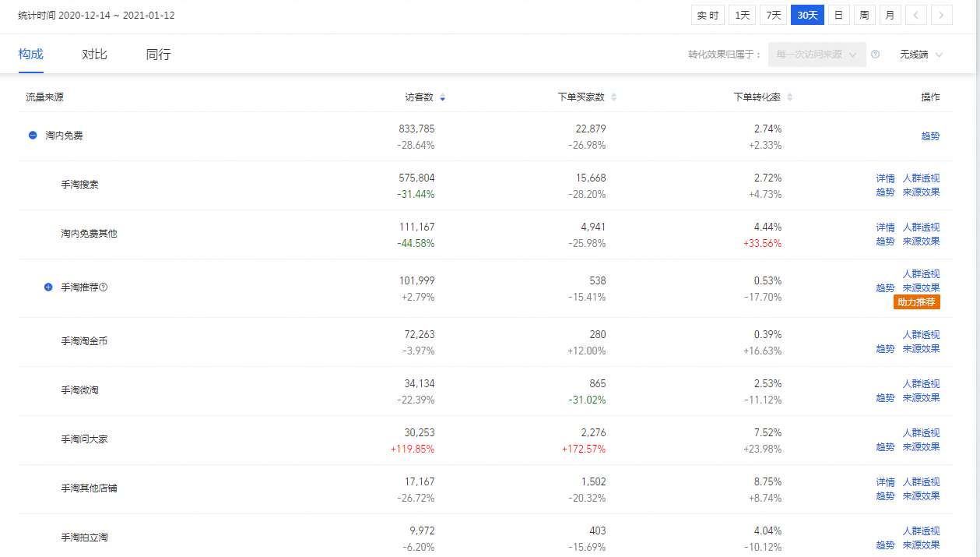Open the 无线端 device dropdown
Image resolution: width=980 pixels, height=557 pixels.
[x=921, y=55]
